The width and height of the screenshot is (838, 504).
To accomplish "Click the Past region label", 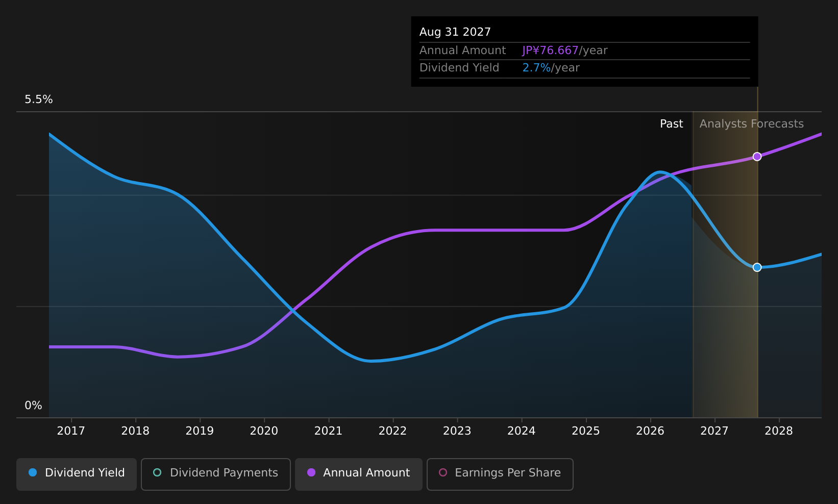I will pos(672,124).
